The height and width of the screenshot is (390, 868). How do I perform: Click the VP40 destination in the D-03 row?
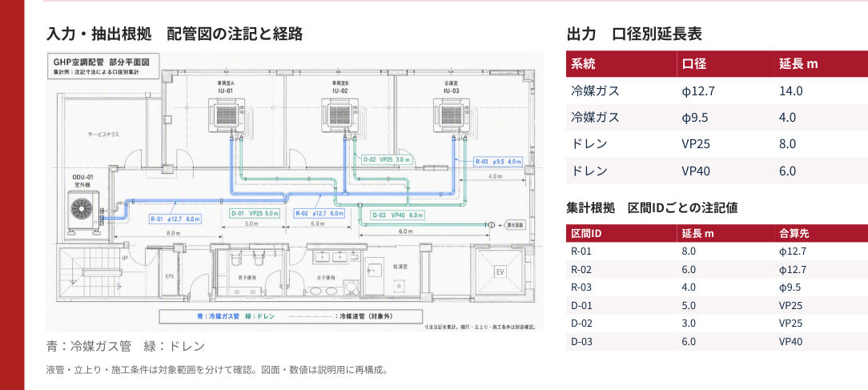(790, 341)
